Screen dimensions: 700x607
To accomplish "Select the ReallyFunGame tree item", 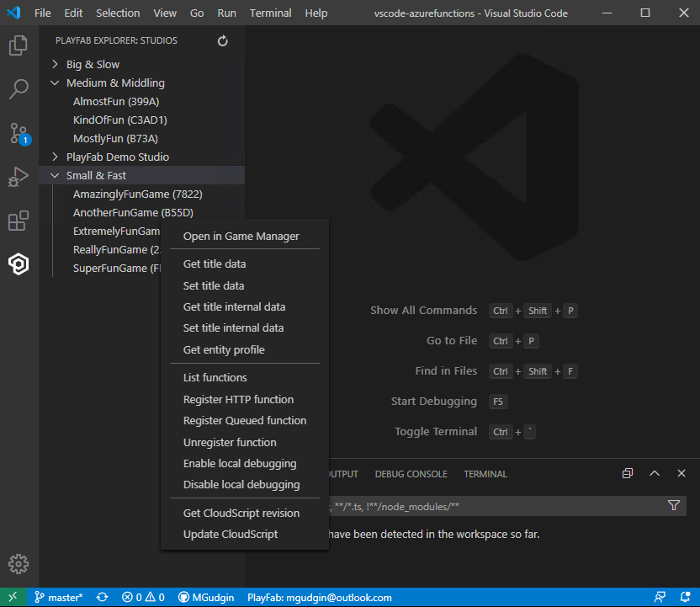I will [x=116, y=250].
